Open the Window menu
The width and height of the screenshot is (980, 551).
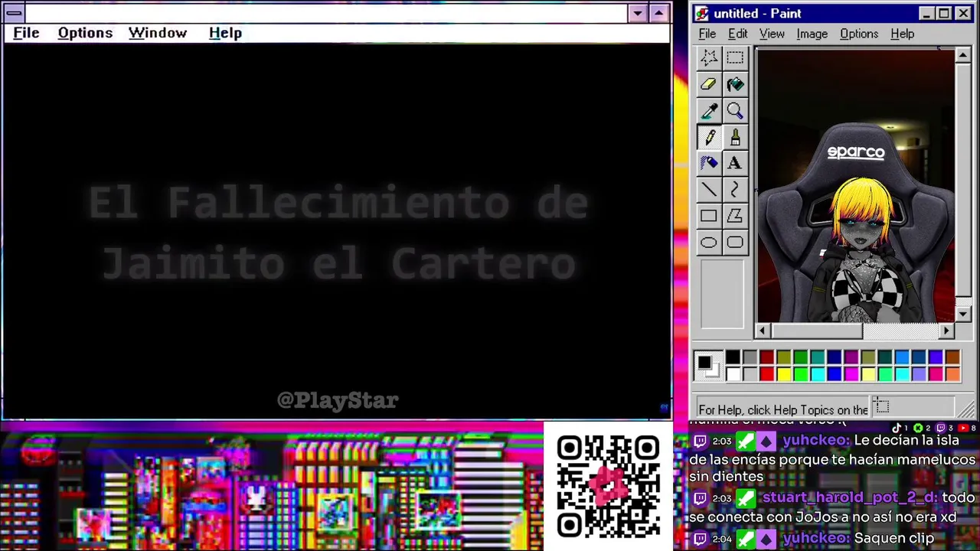pos(158,33)
